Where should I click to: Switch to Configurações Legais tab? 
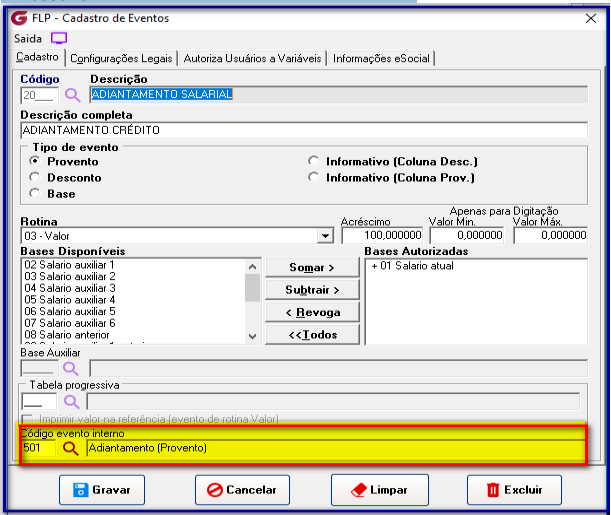121,58
